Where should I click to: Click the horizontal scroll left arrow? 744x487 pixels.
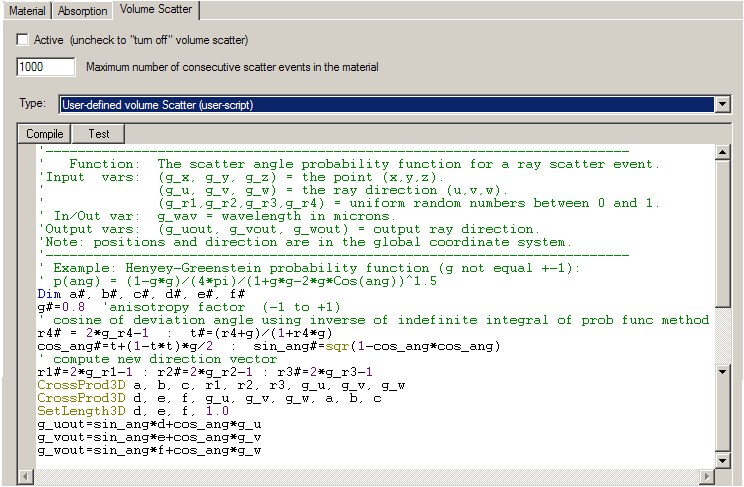point(28,476)
